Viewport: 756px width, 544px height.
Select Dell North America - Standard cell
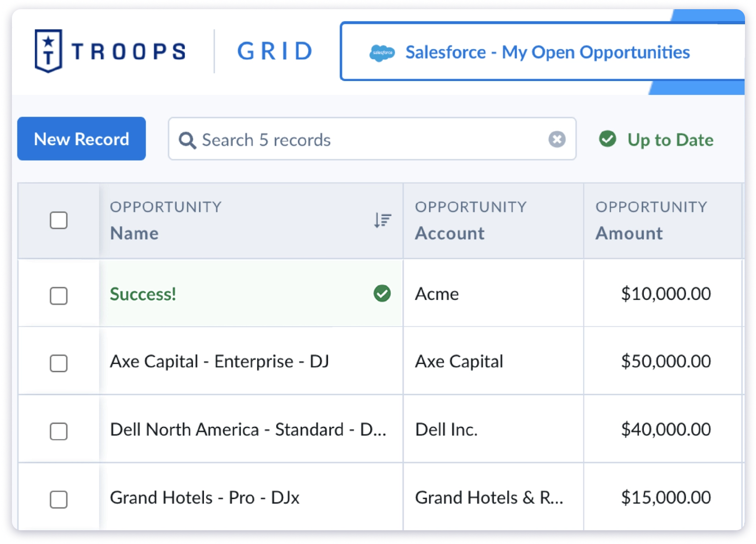tap(251, 429)
